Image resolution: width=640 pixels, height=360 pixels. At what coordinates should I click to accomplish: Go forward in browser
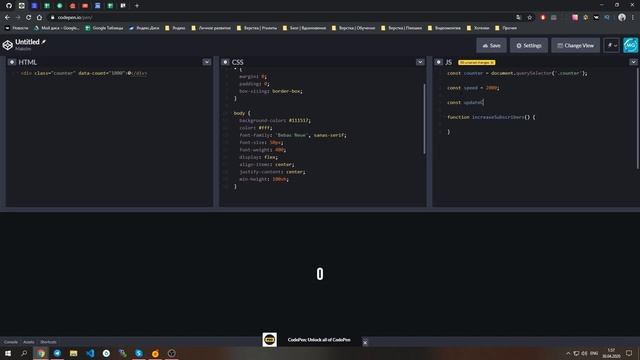[18, 18]
